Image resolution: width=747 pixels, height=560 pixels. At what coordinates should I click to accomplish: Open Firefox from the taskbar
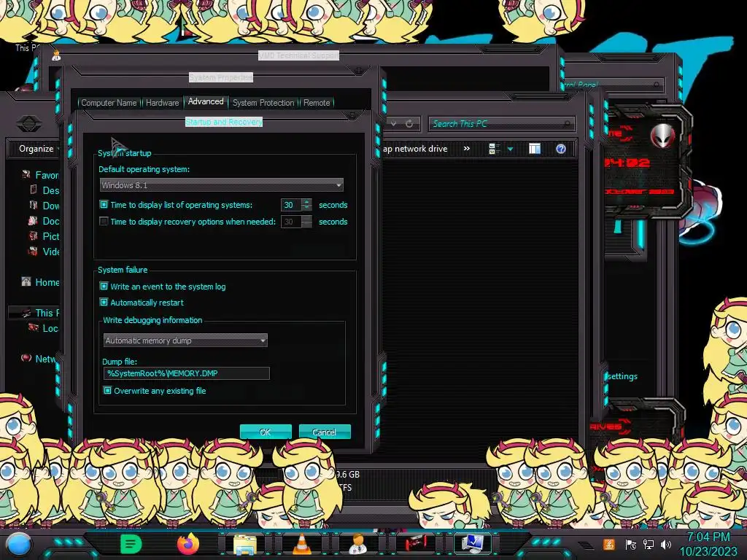(187, 543)
